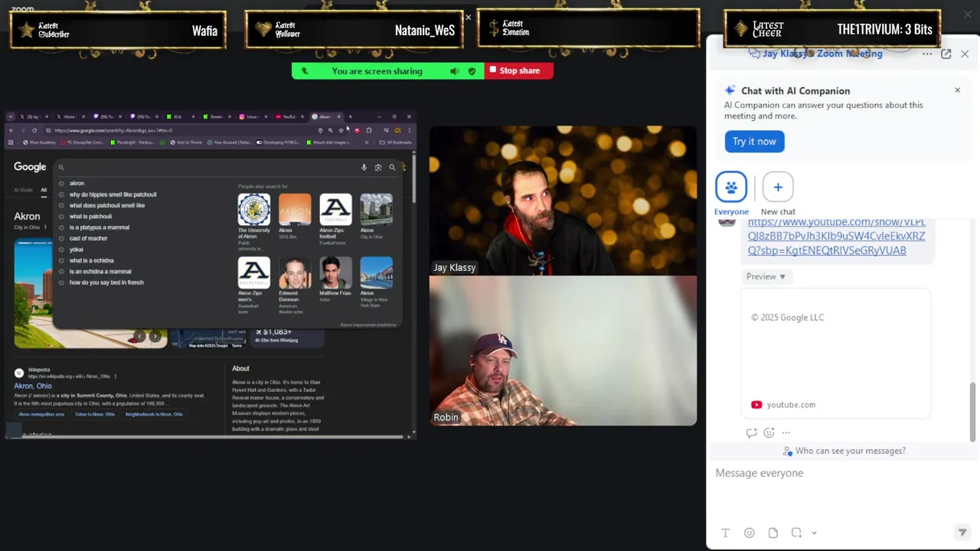980x551 pixels.
Task: Open the YouTube show link in chat
Action: point(836,236)
